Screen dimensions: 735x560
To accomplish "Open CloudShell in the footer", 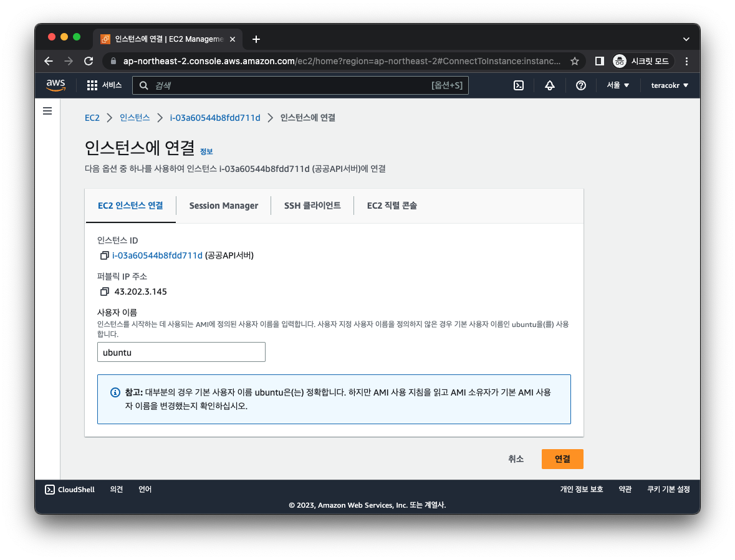I will pyautogui.click(x=69, y=489).
